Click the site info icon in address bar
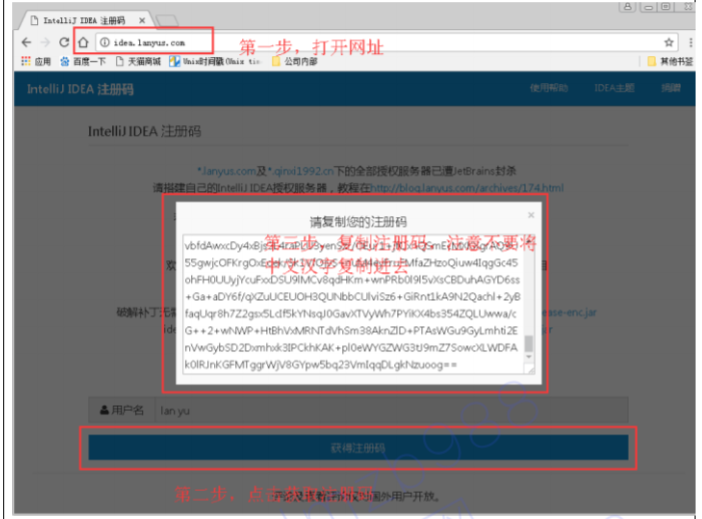This screenshot has height=519, width=702. tap(104, 43)
